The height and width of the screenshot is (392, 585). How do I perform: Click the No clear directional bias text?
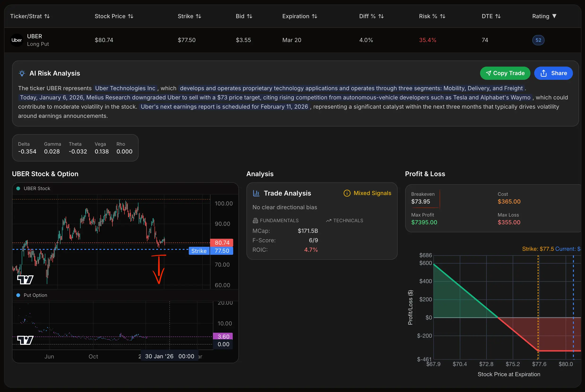click(285, 207)
